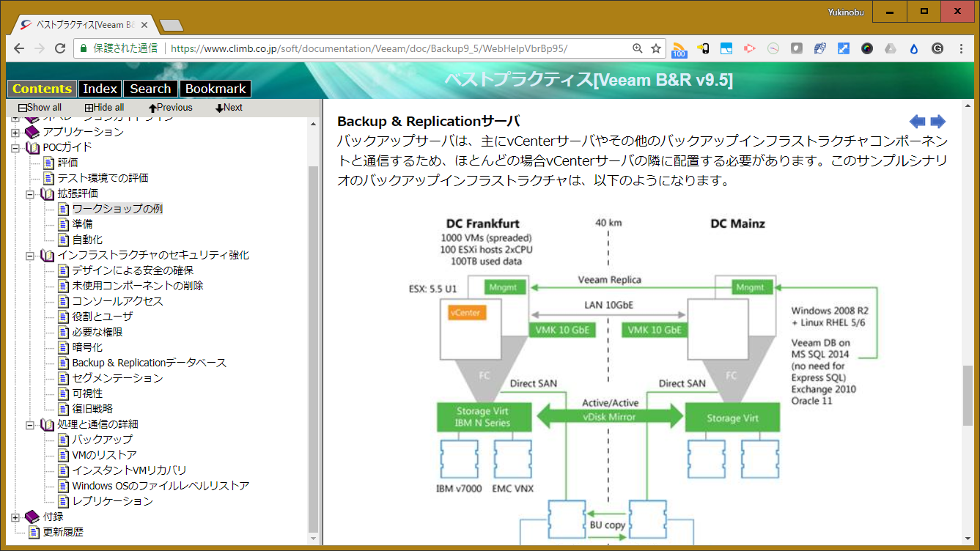Screen dimensions: 980x551
Task: Click the Yukinobu profile button
Action: [844, 12]
